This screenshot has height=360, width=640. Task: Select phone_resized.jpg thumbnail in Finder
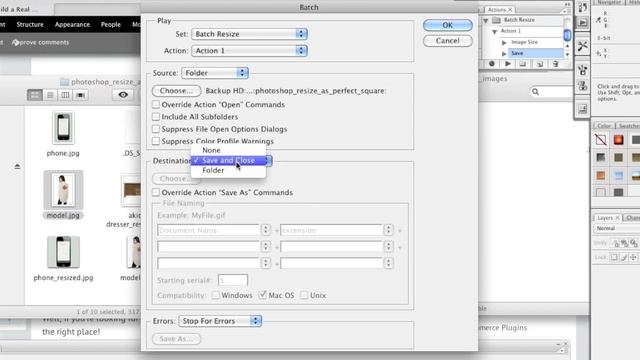[x=63, y=252]
